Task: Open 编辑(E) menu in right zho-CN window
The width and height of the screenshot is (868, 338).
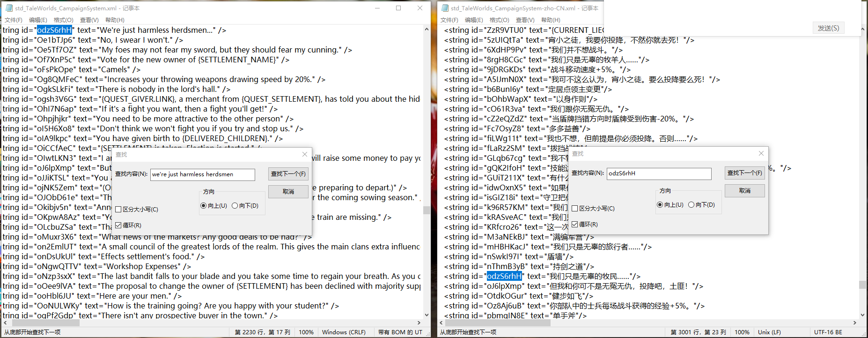Action: (474, 20)
